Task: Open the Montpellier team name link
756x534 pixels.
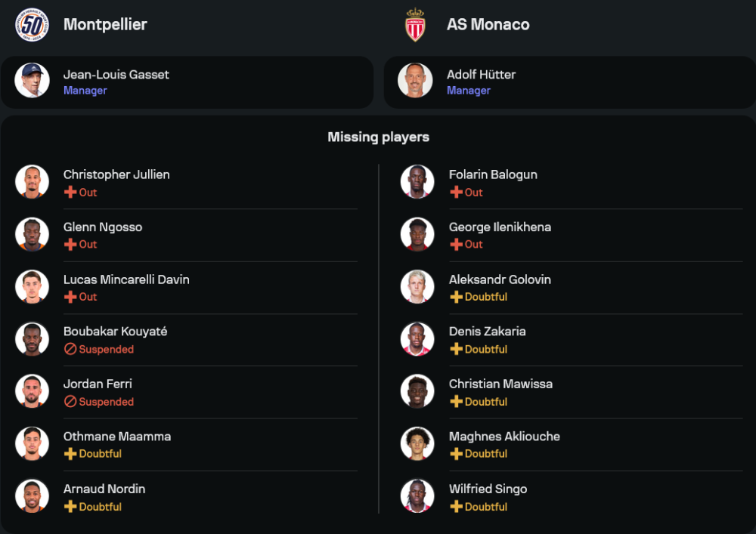Action: coord(105,24)
